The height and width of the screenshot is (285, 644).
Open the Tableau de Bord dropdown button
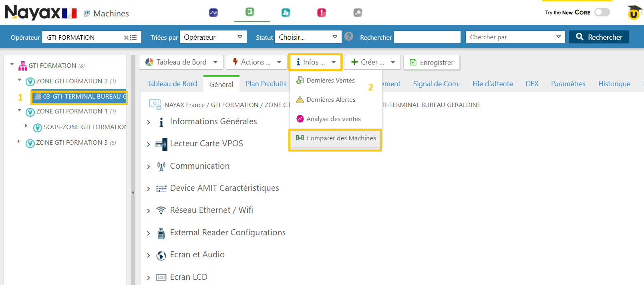181,62
